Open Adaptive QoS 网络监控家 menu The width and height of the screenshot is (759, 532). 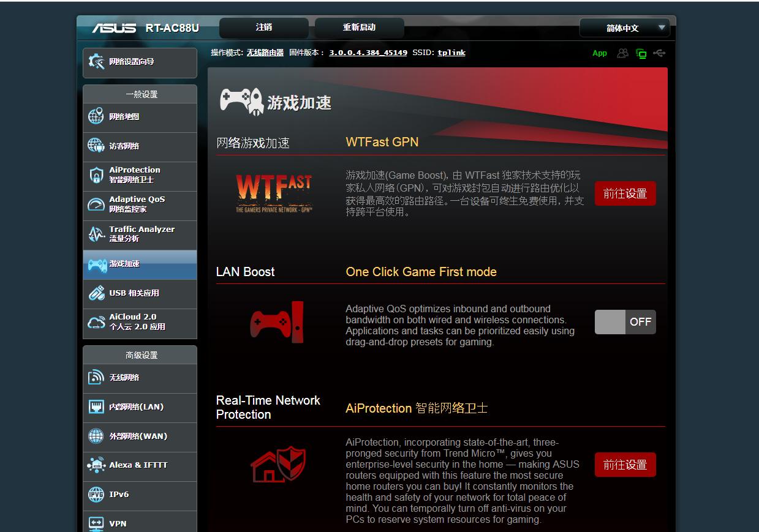(140, 204)
